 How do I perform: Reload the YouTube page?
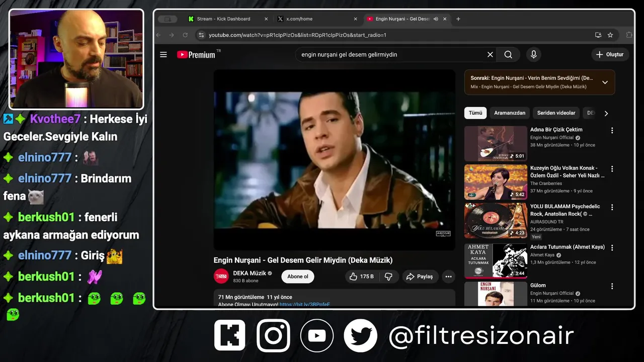185,35
